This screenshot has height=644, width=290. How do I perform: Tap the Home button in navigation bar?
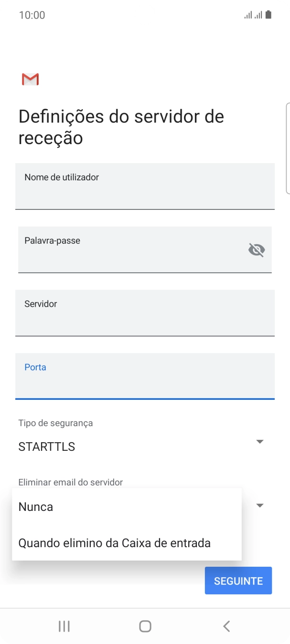[x=145, y=626]
